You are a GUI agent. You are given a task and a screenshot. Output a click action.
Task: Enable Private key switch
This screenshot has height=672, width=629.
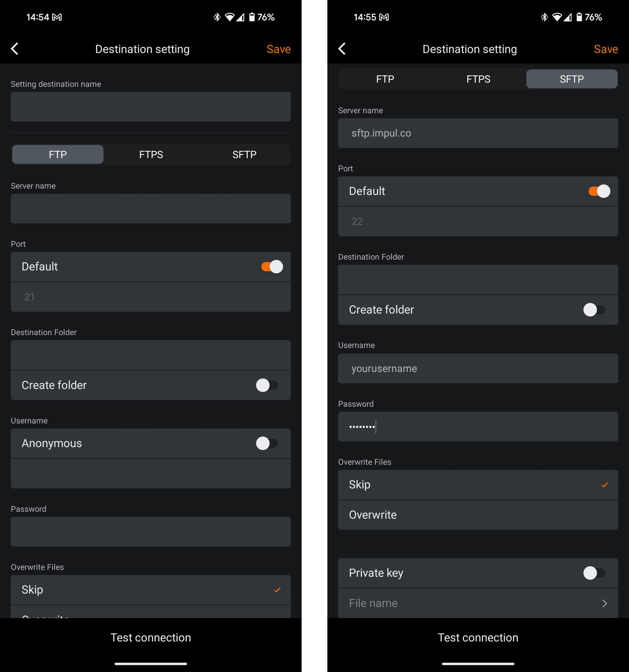tap(594, 573)
